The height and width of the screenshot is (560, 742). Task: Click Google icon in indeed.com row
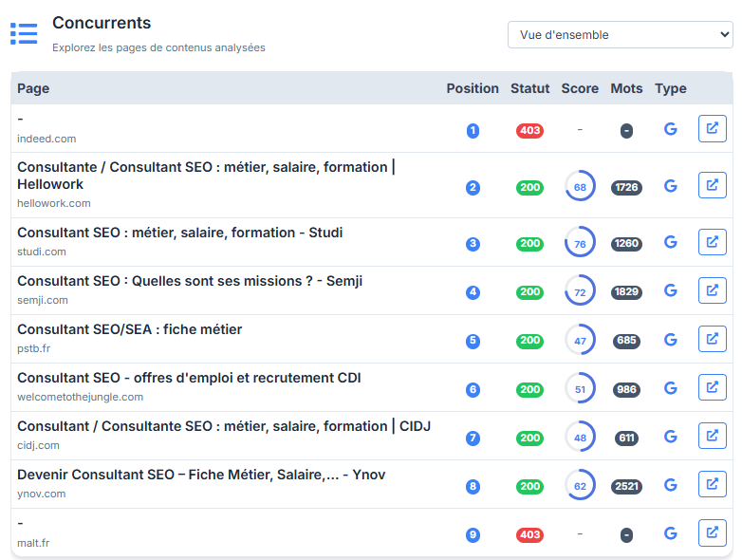coord(671,129)
